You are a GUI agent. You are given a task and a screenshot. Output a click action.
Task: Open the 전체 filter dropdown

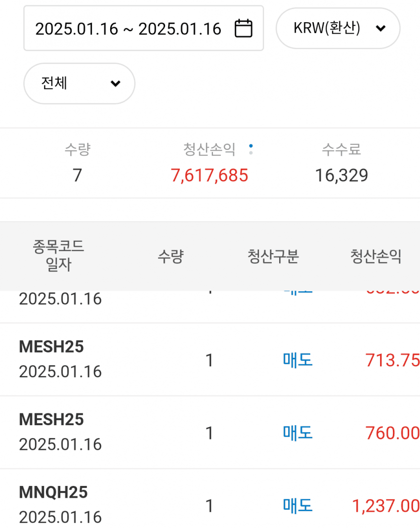pos(79,84)
